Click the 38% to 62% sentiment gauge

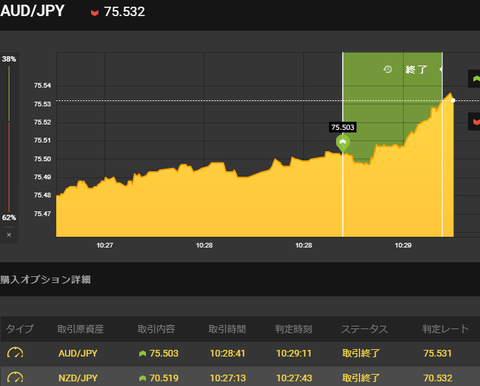pyautogui.click(x=9, y=138)
